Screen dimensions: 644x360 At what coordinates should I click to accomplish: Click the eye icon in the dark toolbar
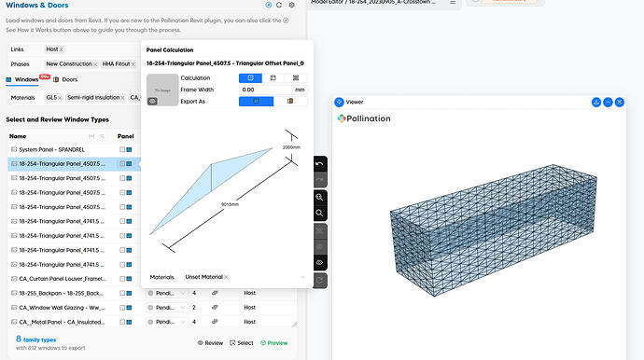tap(319, 263)
